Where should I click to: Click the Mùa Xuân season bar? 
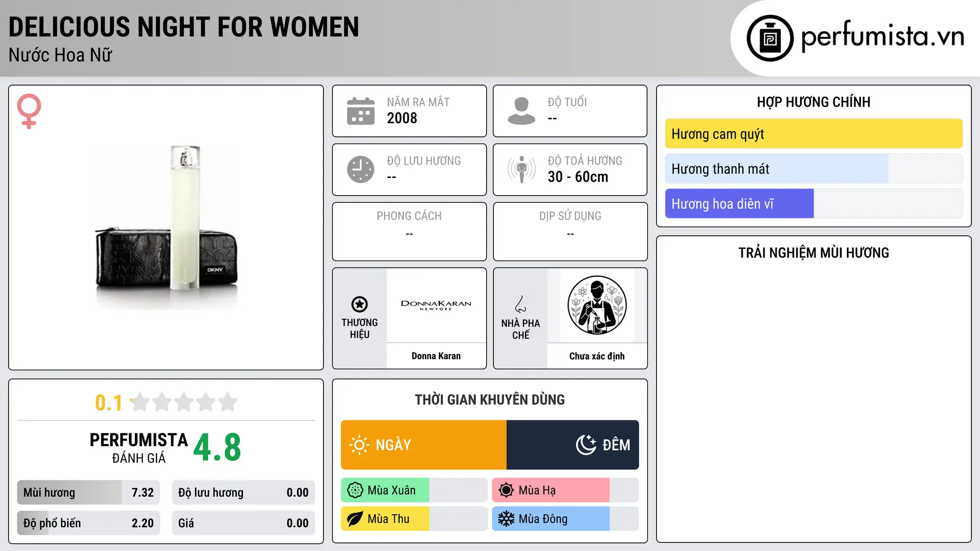click(414, 490)
